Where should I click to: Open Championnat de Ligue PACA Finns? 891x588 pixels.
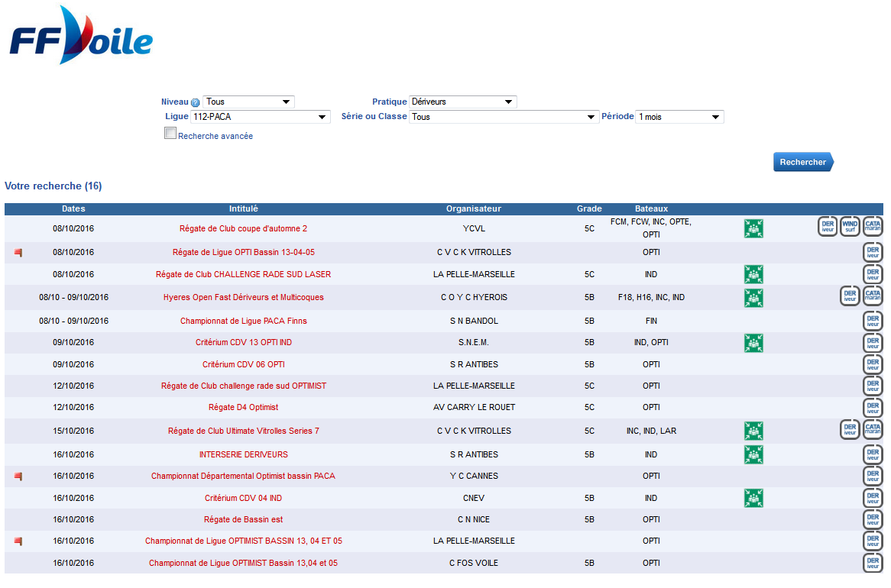pos(243,321)
